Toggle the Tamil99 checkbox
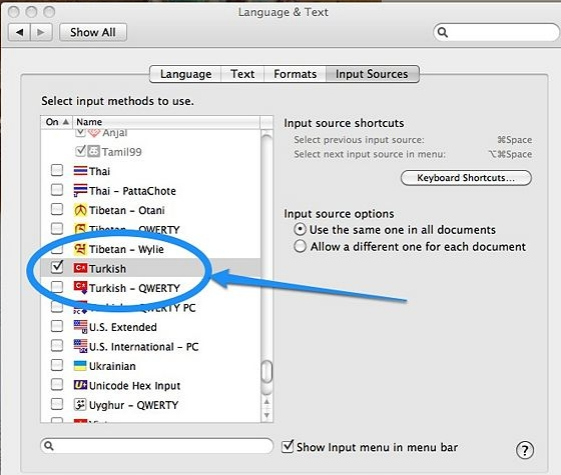The image size is (561, 475). click(x=80, y=151)
